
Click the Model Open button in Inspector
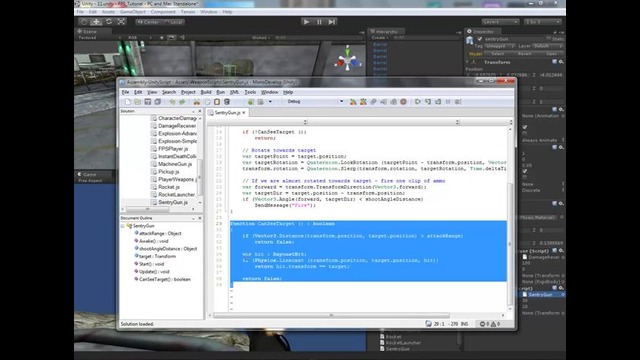[551, 54]
